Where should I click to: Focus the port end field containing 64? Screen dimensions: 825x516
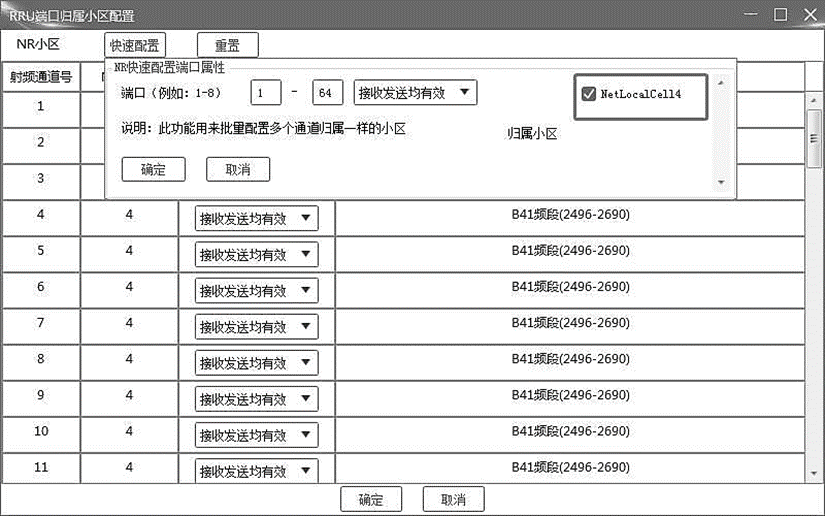tap(327, 93)
